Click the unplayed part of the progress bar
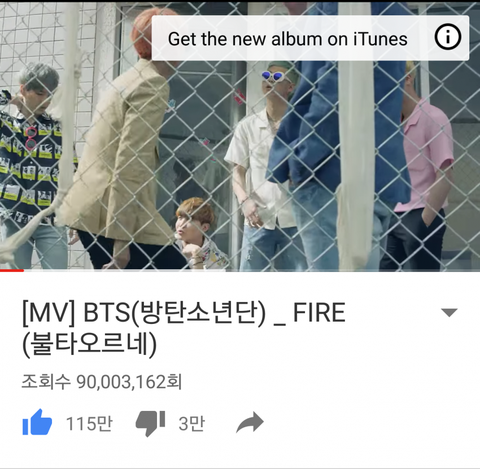This screenshot has height=469, width=480. [x=252, y=270]
